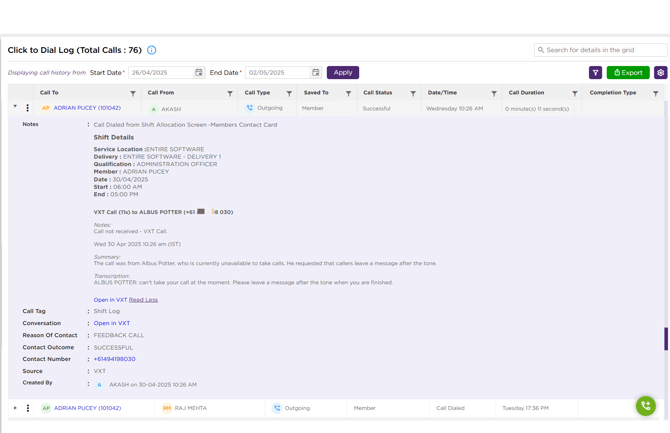
Task: Click the grid search input field
Action: click(x=600, y=50)
